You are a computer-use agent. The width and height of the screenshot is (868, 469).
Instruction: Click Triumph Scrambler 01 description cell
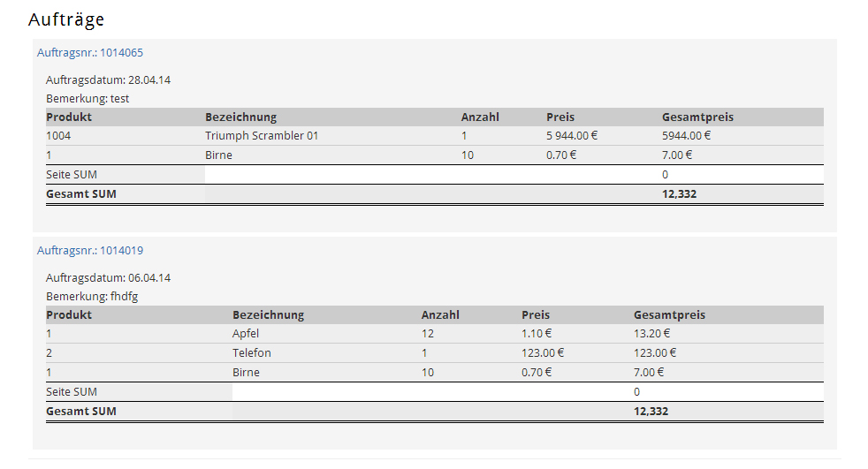(262, 136)
